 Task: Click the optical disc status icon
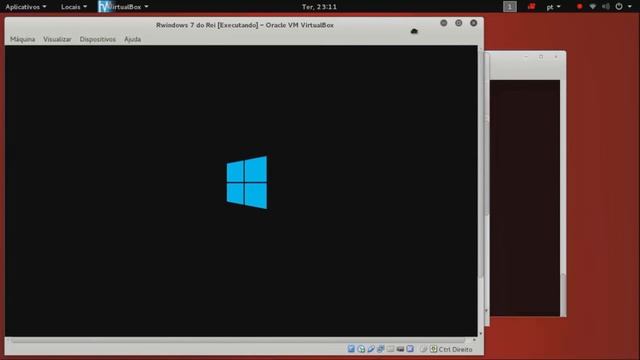pos(361,349)
